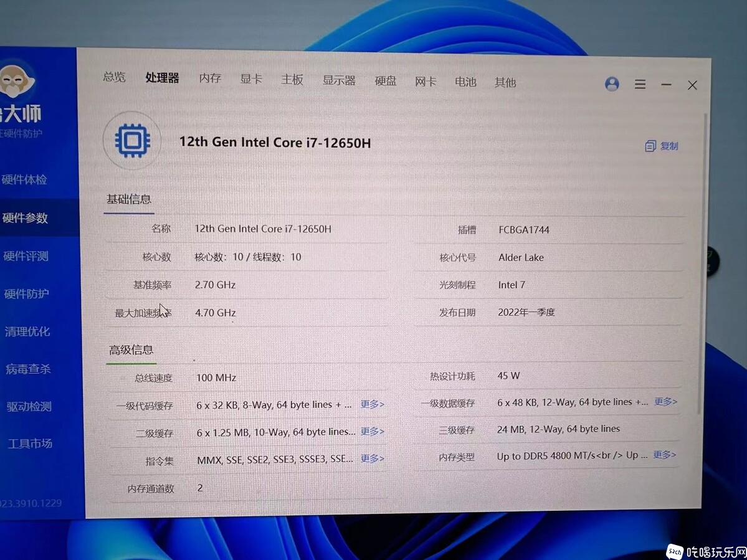Switch to the 总览 tab

tap(115, 77)
